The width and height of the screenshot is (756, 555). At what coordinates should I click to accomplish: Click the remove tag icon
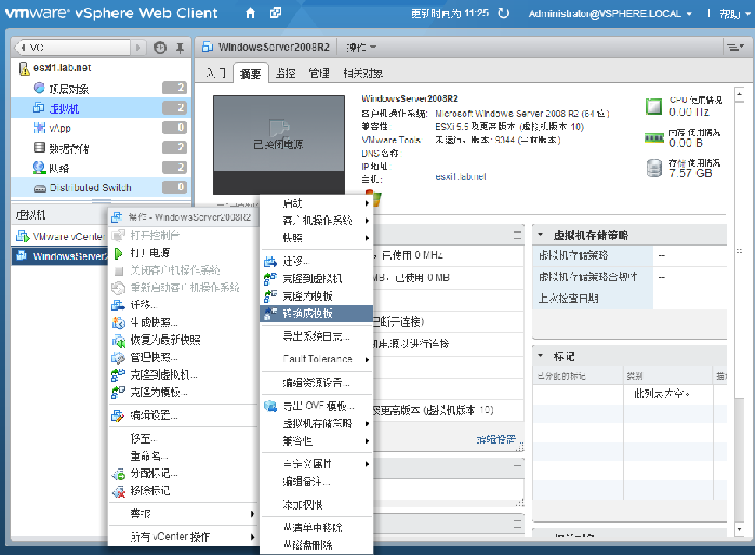click(118, 491)
